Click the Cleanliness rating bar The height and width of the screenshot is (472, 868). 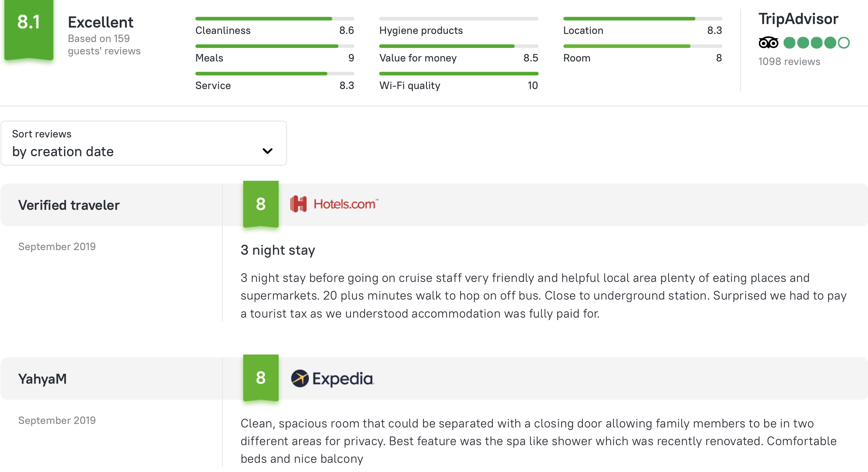275,18
